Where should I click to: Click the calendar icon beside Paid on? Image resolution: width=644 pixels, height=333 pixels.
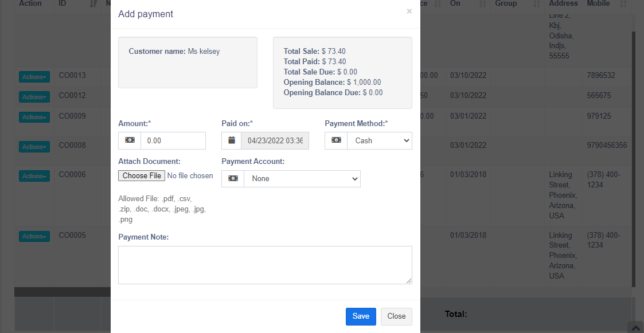232,140
